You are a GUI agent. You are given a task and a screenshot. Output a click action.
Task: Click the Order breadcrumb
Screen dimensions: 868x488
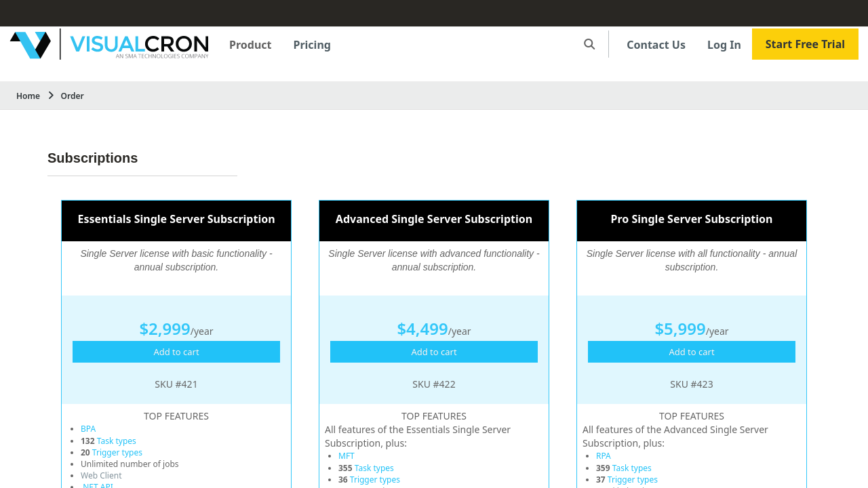pos(72,96)
